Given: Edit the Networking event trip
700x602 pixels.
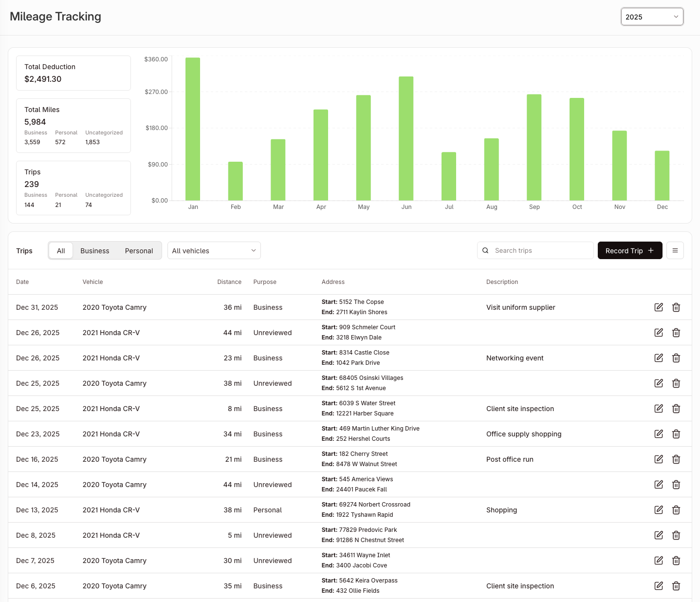Looking at the screenshot, I should [659, 358].
